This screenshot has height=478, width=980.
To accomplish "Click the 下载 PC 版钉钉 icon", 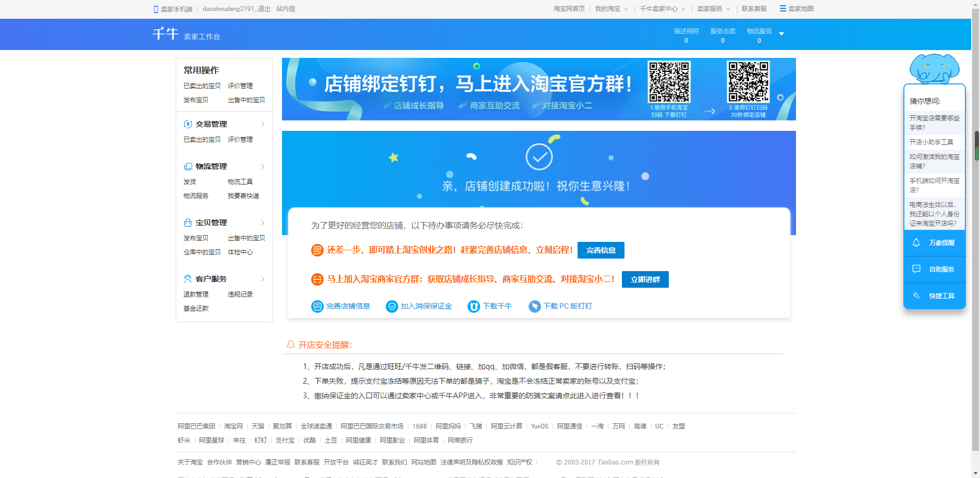I will point(534,307).
